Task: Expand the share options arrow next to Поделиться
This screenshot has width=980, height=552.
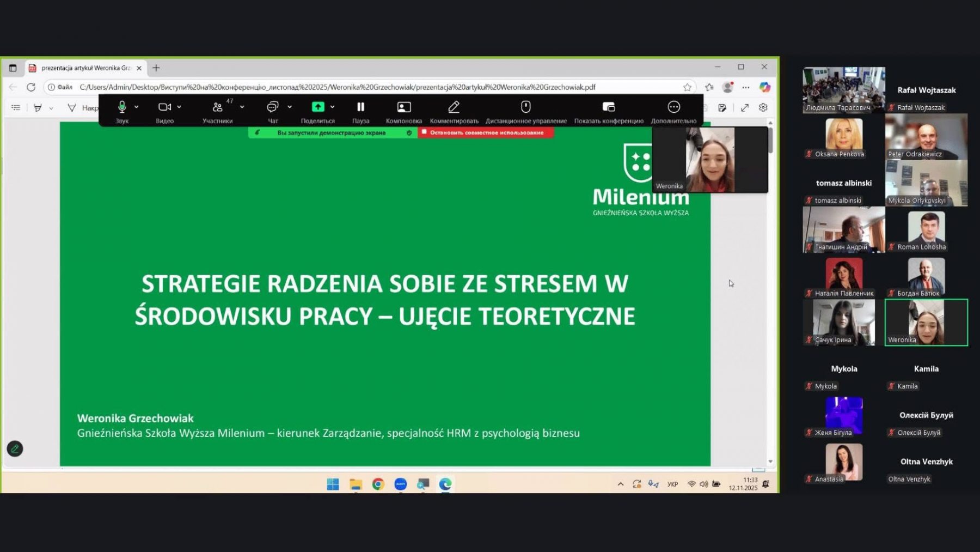Action: (333, 107)
